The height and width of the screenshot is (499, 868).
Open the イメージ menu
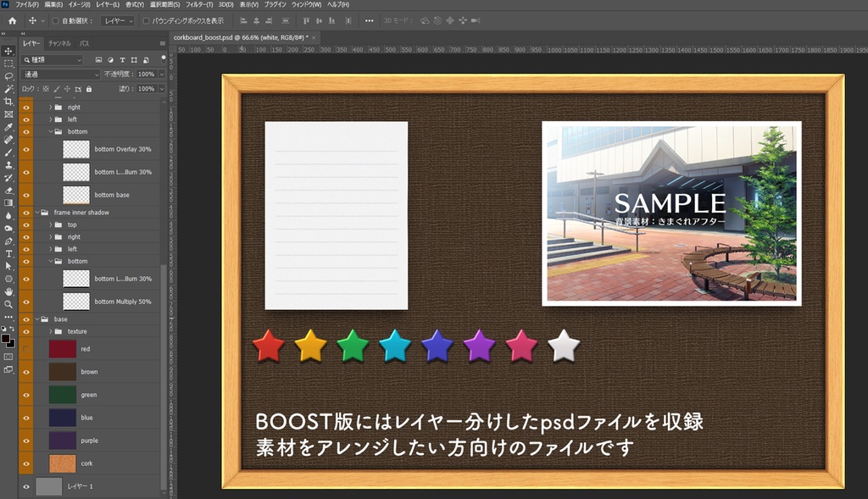tap(79, 4)
